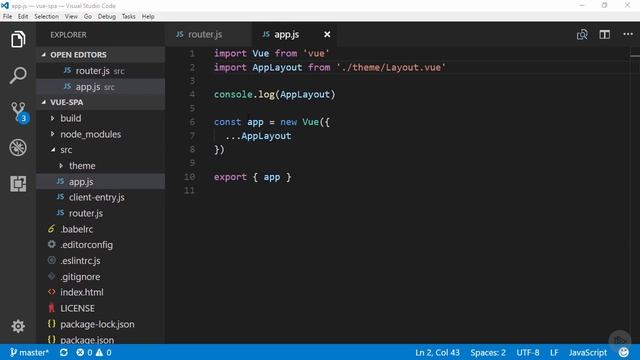The height and width of the screenshot is (360, 640).
Task: Open the package-lock.json file
Action: (101, 324)
